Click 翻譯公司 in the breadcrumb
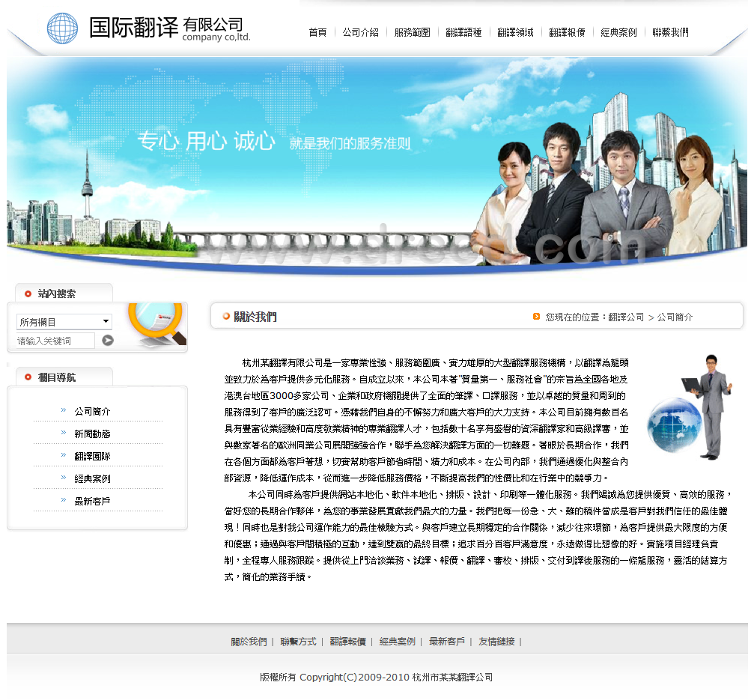This screenshot has width=754, height=700. 626,317
